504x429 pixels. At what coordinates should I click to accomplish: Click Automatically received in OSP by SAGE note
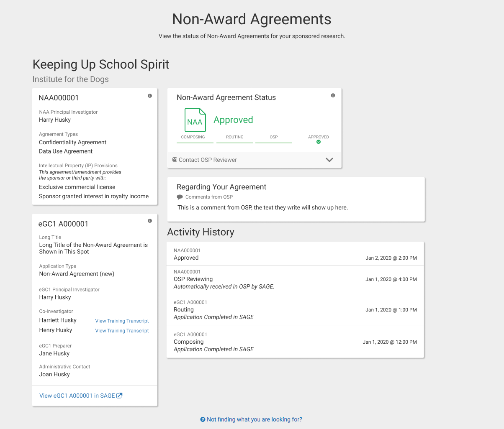224,286
